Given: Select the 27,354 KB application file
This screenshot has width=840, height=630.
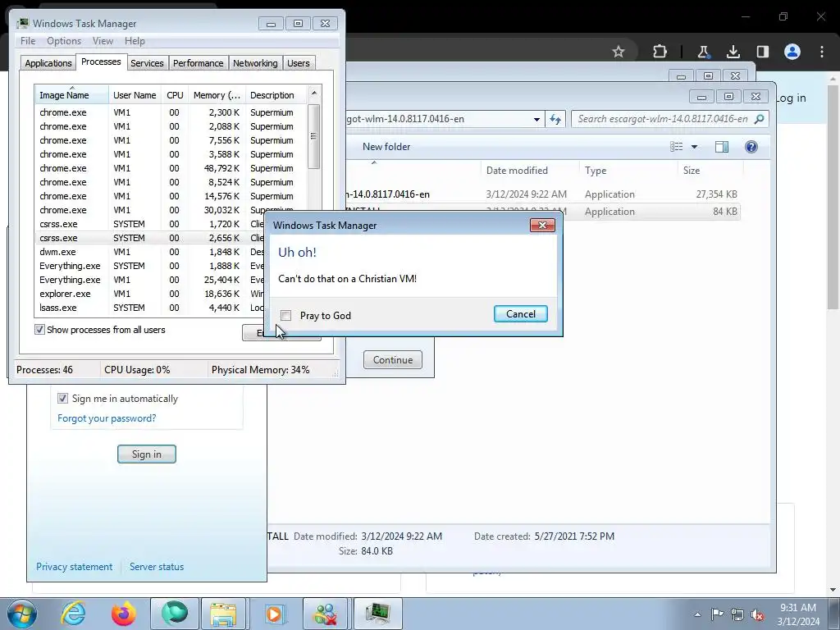Looking at the screenshot, I should [x=541, y=194].
